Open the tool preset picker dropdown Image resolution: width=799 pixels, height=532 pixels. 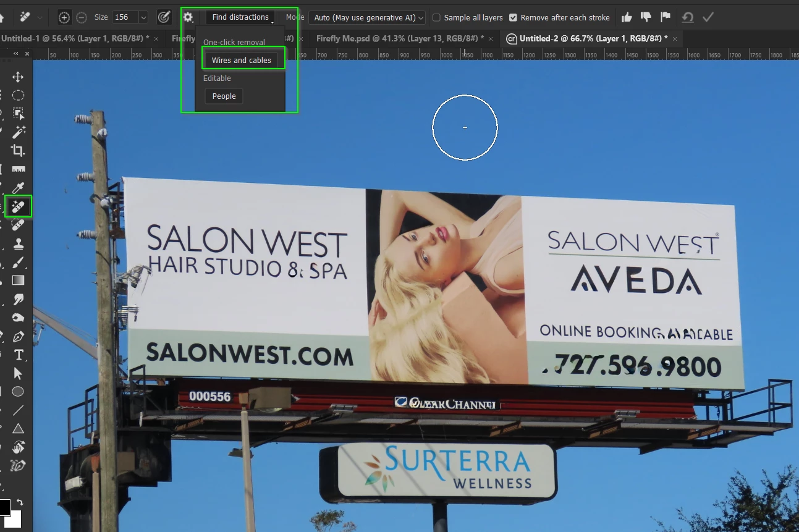[x=40, y=17]
